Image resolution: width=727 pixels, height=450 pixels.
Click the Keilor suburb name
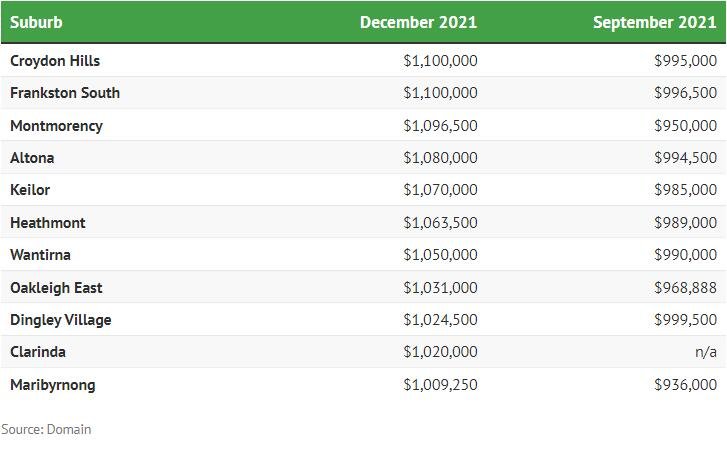(x=30, y=190)
